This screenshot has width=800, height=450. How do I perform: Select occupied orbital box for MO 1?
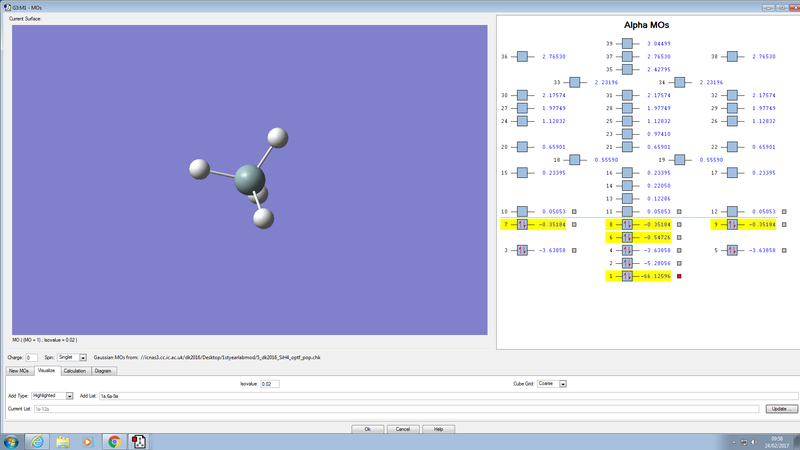pyautogui.click(x=627, y=276)
